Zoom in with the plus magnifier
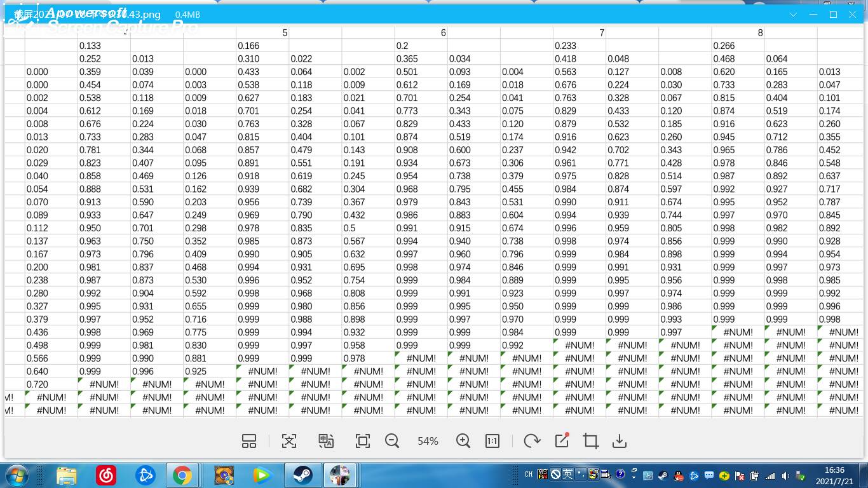 tap(463, 441)
